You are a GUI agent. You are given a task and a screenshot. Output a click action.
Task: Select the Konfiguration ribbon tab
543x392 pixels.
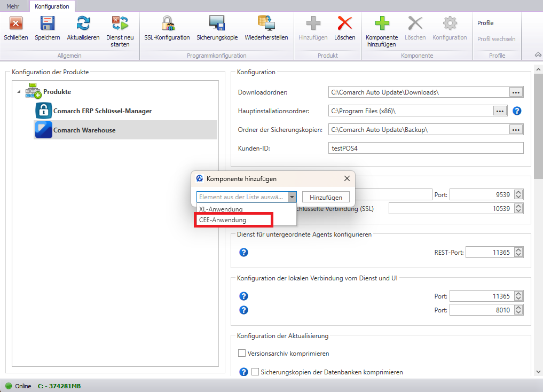52,6
